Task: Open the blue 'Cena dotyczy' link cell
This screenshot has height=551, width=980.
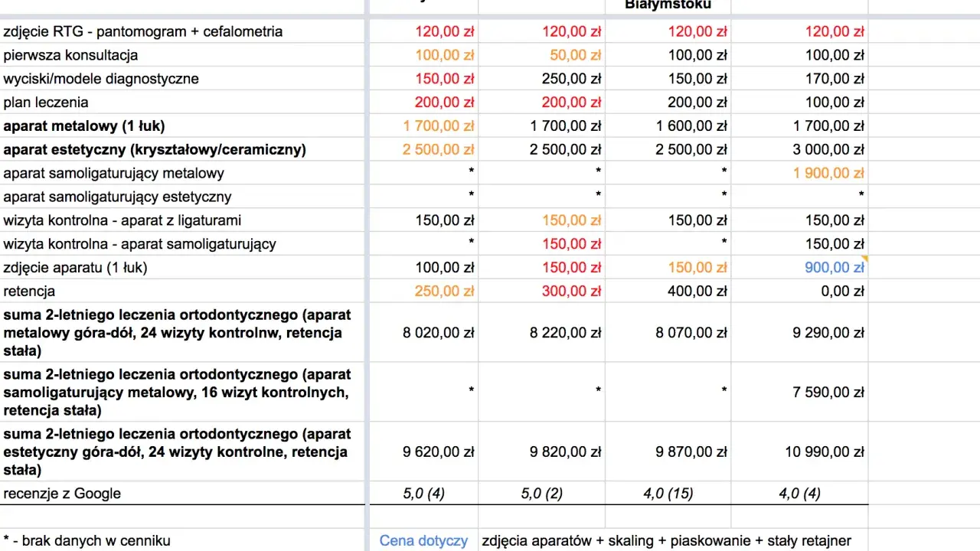Action: pyautogui.click(x=423, y=540)
